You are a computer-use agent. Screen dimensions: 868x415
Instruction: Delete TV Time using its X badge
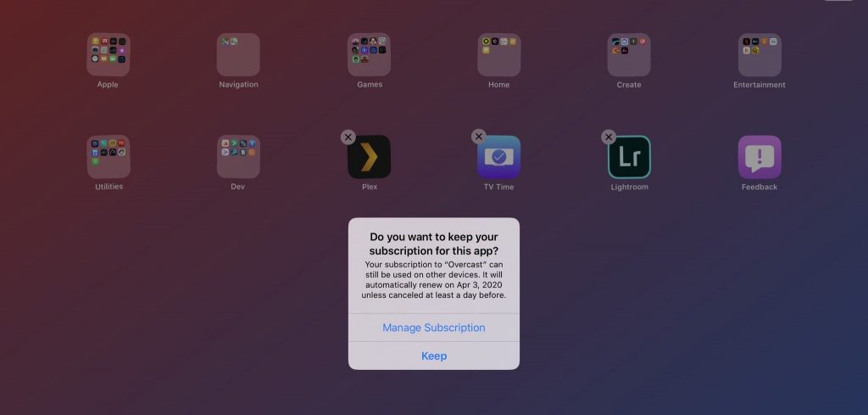[478, 137]
